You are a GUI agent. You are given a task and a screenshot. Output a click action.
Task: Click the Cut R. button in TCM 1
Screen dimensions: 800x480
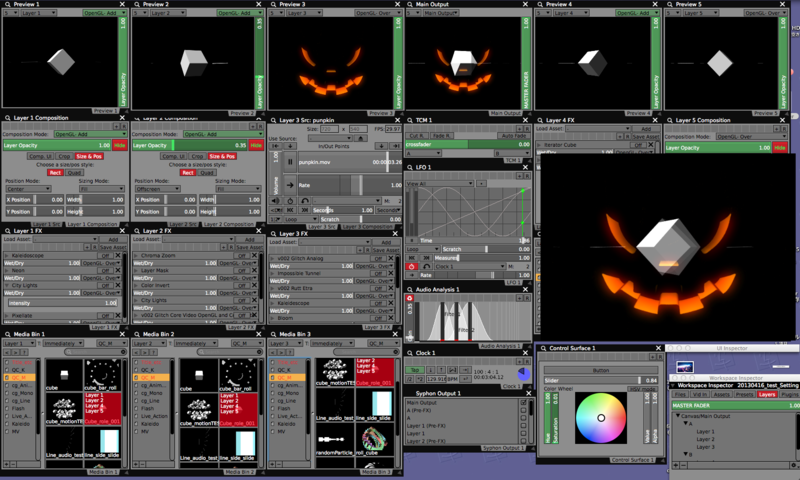[417, 136]
